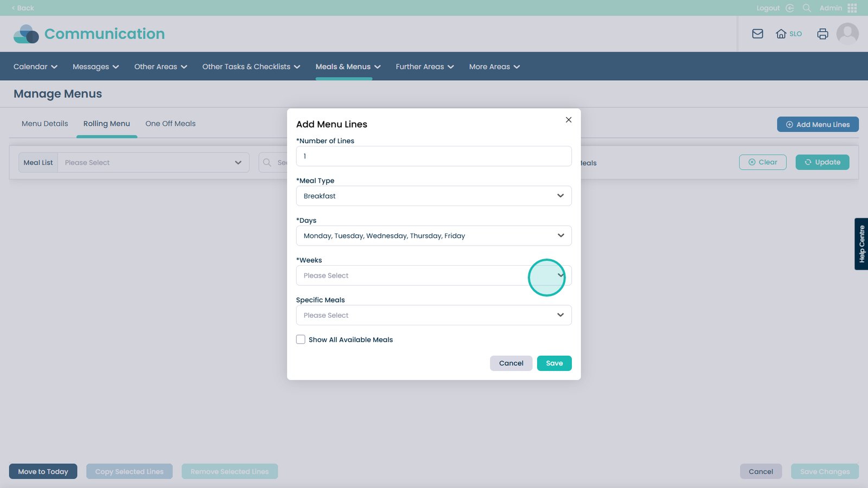Switch to the One Off Meals tab

170,124
